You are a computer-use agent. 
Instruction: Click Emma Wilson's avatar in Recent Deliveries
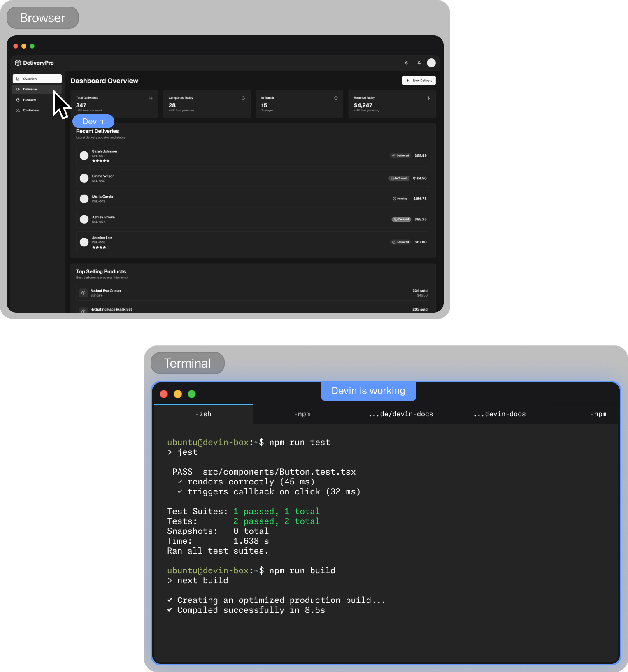[84, 178]
